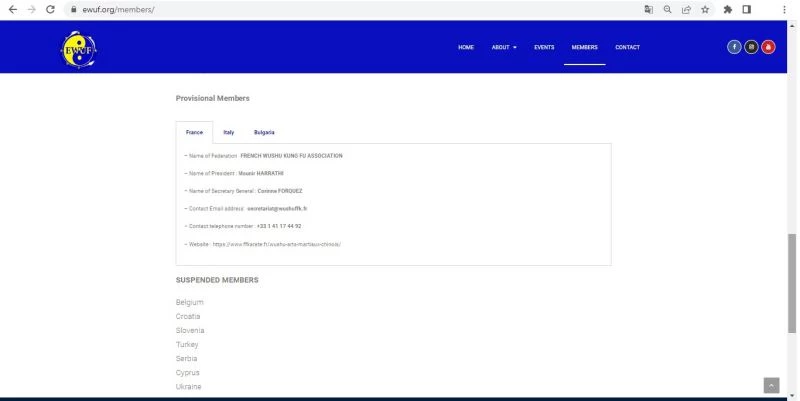Image resolution: width=800 pixels, height=401 pixels.
Task: Open the browser Extensions puzzle icon
Action: pyautogui.click(x=728, y=9)
